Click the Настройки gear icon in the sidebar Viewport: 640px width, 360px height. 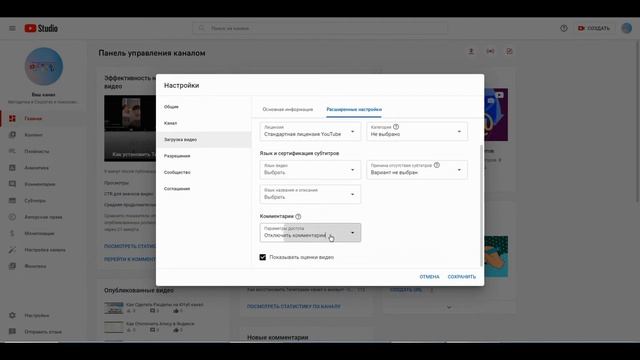coord(12,315)
